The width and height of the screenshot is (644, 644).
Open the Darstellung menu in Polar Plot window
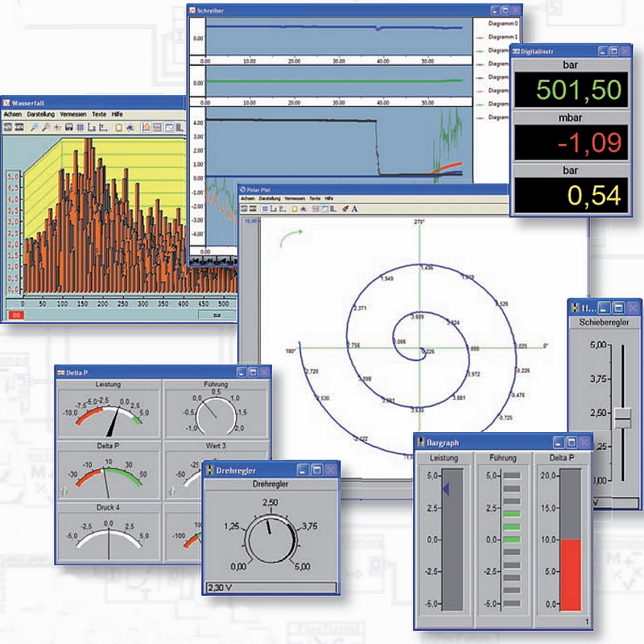click(270, 198)
